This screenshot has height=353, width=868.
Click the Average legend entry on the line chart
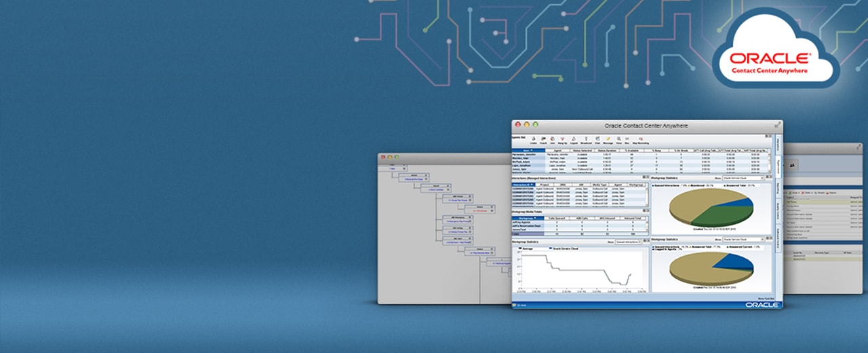coord(526,248)
